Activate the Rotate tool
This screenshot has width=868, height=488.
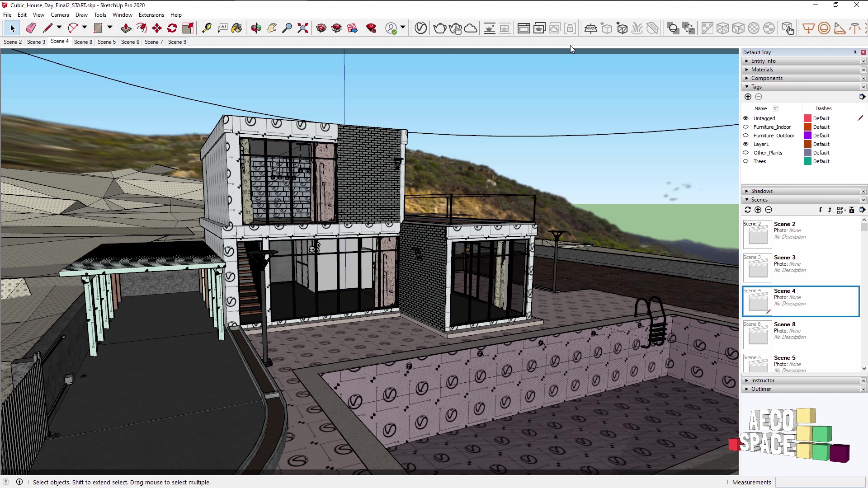coord(172,28)
